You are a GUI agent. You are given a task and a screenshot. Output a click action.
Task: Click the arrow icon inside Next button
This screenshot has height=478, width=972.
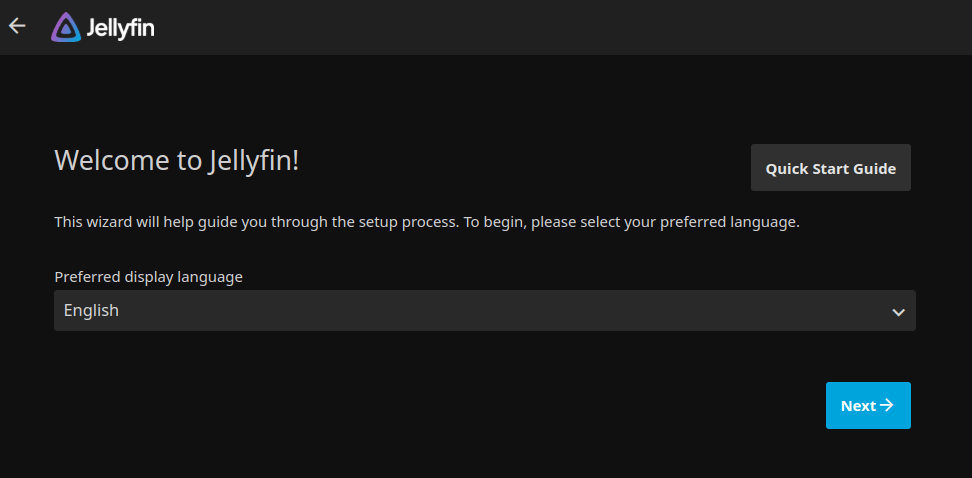pos(887,405)
